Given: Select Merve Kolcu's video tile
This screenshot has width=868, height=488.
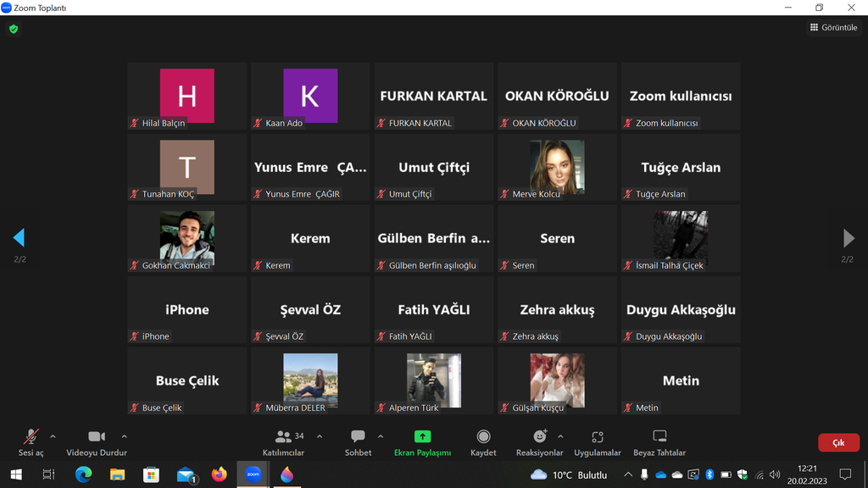Looking at the screenshot, I should coord(557,167).
